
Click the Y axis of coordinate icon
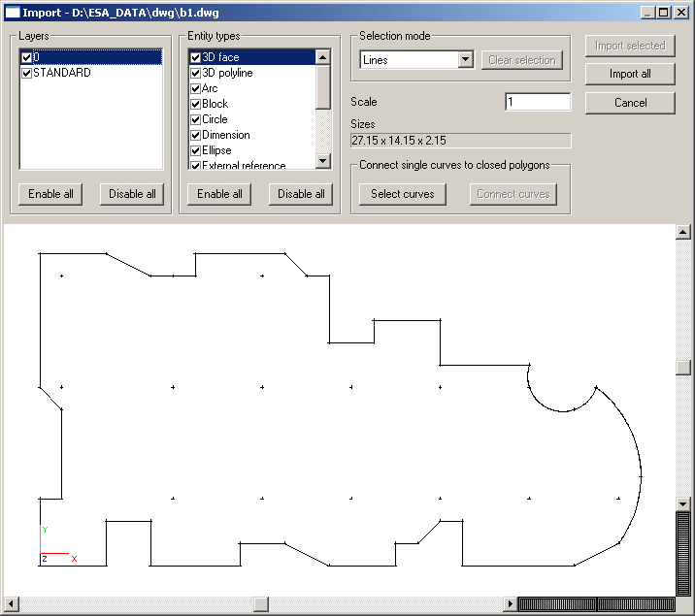coord(41,539)
